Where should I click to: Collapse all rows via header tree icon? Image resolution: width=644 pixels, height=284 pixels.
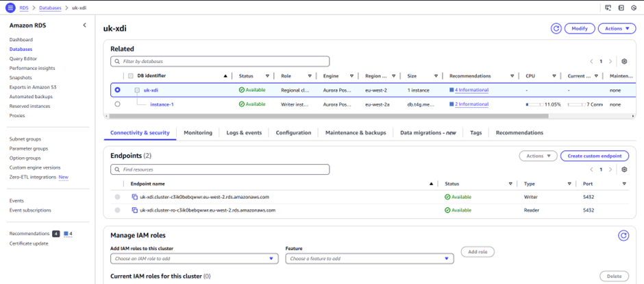tap(131, 76)
